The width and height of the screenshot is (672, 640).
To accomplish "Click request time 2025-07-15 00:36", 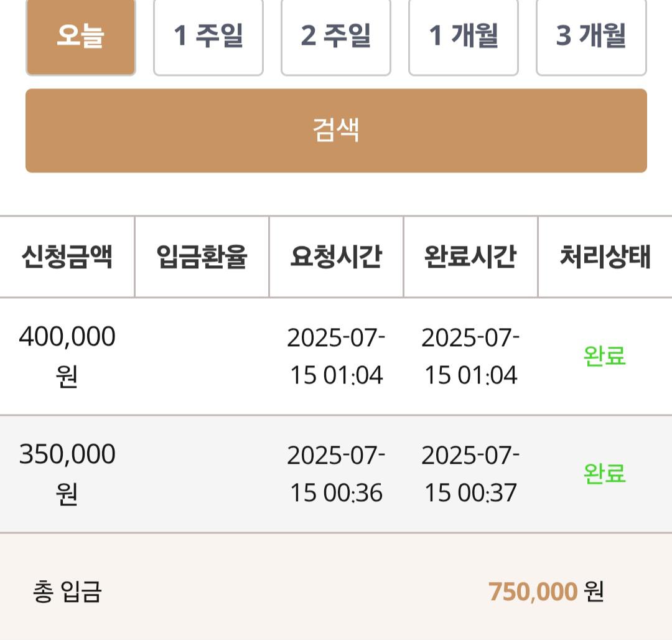I will point(336,474).
